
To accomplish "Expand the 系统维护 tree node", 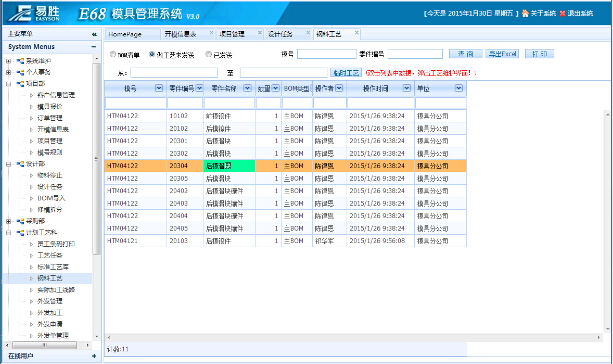I will 8,61.
